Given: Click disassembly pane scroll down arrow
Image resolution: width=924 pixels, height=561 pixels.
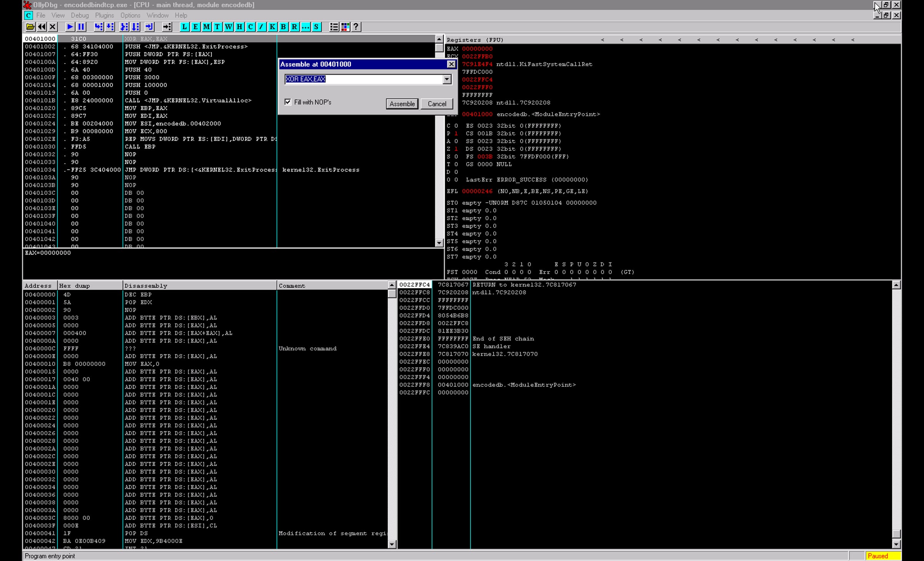Looking at the screenshot, I should pyautogui.click(x=439, y=243).
